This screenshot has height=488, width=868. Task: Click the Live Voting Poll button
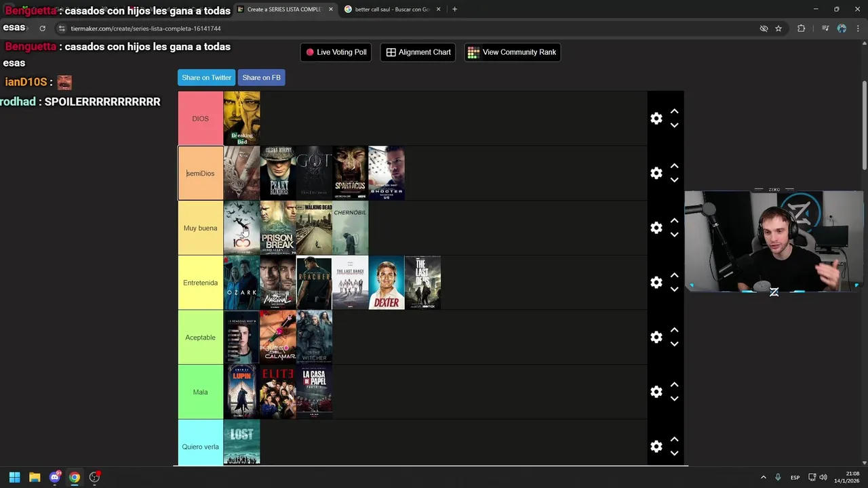336,52
